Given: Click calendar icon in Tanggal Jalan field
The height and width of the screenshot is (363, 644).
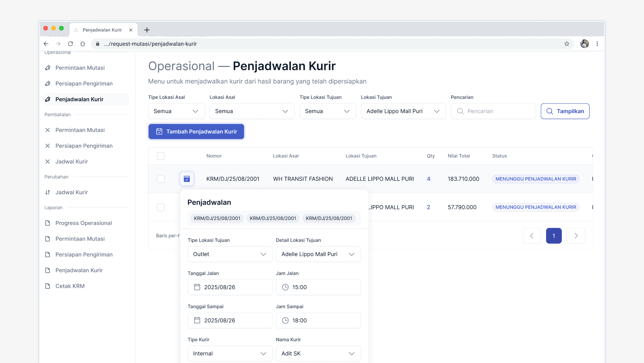Looking at the screenshot, I should coord(197,287).
